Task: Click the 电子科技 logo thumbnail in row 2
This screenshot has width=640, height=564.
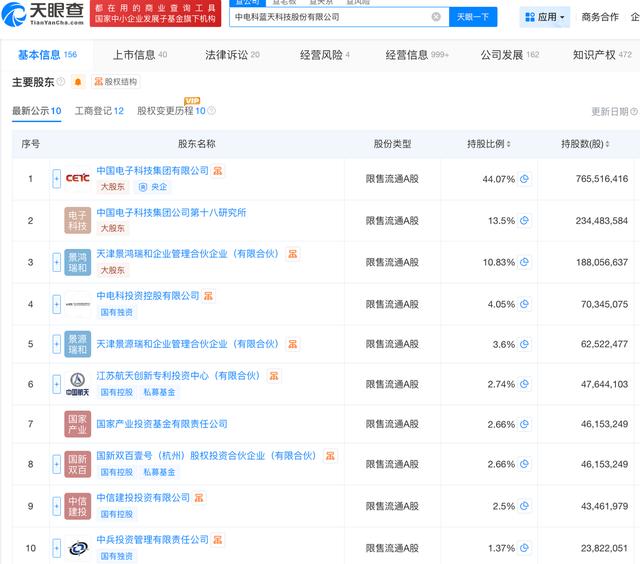Action: [x=78, y=220]
